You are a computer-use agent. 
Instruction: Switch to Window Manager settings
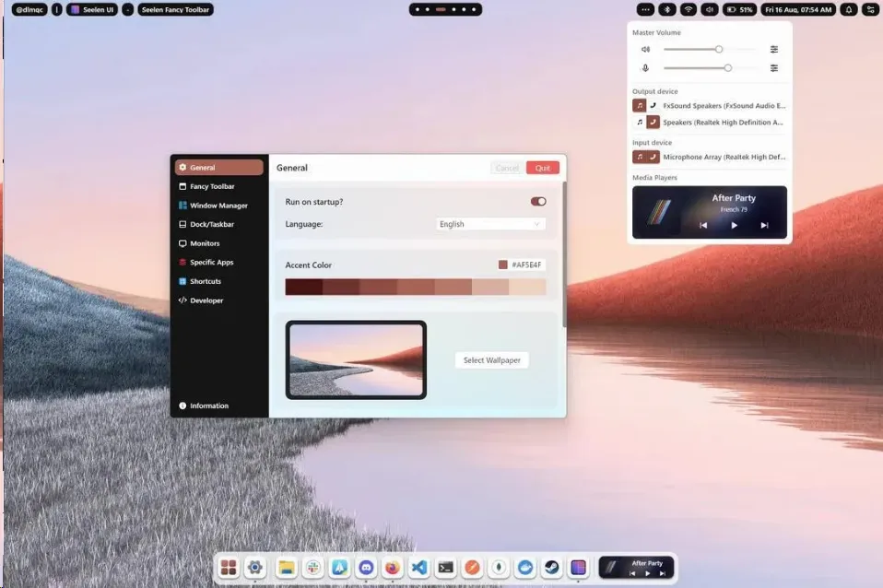218,206
